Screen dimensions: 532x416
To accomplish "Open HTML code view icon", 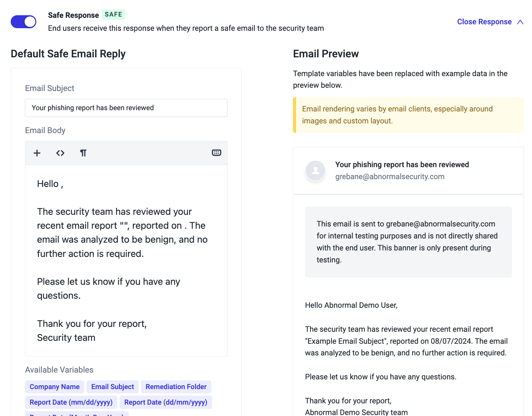I will 60,153.
